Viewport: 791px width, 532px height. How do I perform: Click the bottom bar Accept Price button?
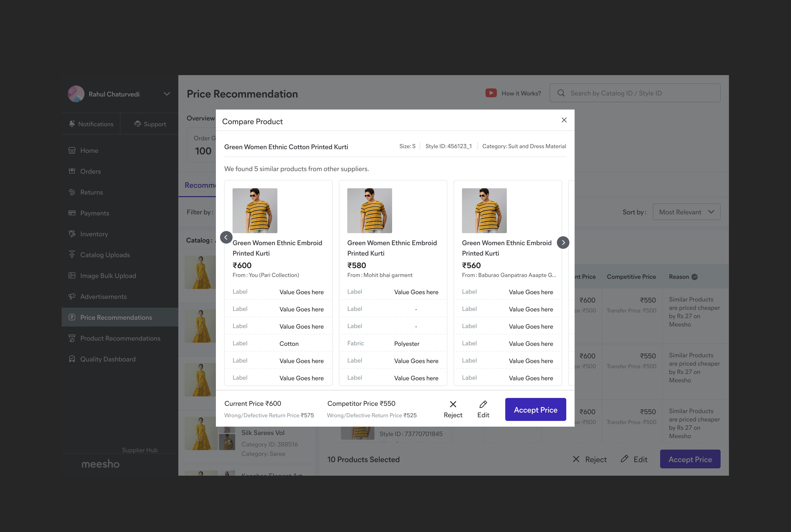click(x=690, y=459)
